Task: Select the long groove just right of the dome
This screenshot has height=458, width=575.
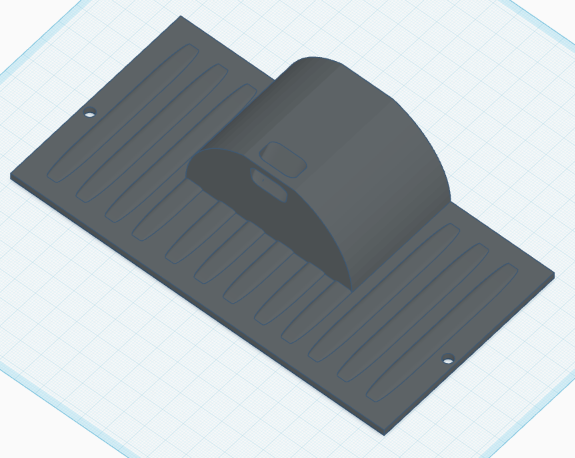Action: (384, 292)
